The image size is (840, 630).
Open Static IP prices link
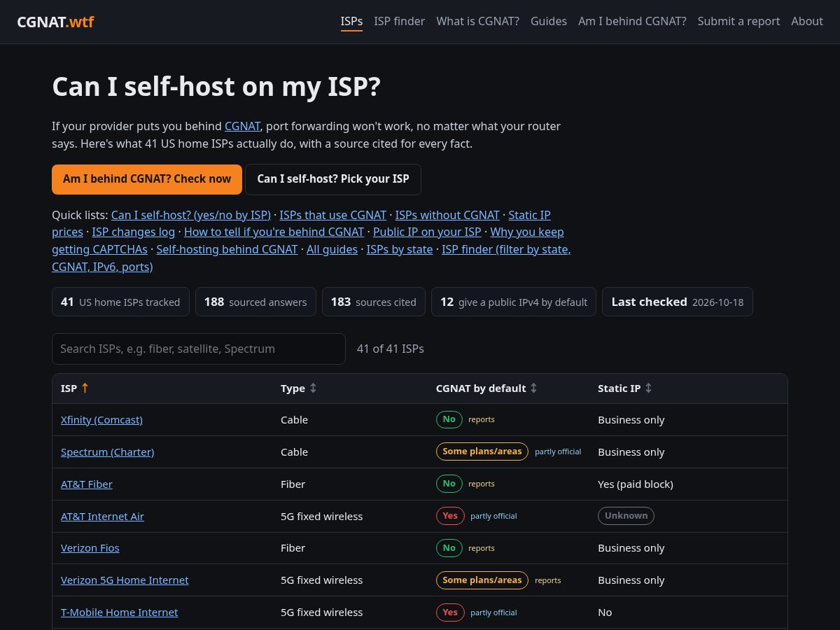tap(529, 215)
